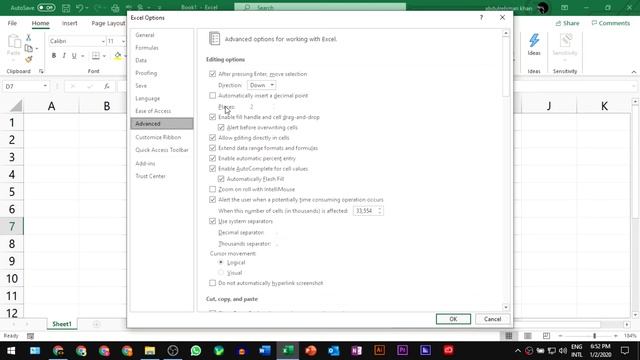Click the zoom slider handle in status bar
This screenshot has height=360, width=640.
coord(594,336)
